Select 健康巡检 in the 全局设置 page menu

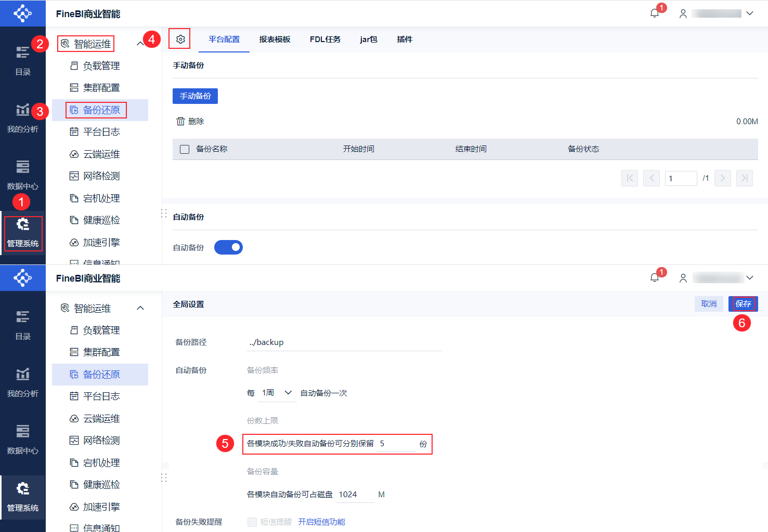pos(100,485)
